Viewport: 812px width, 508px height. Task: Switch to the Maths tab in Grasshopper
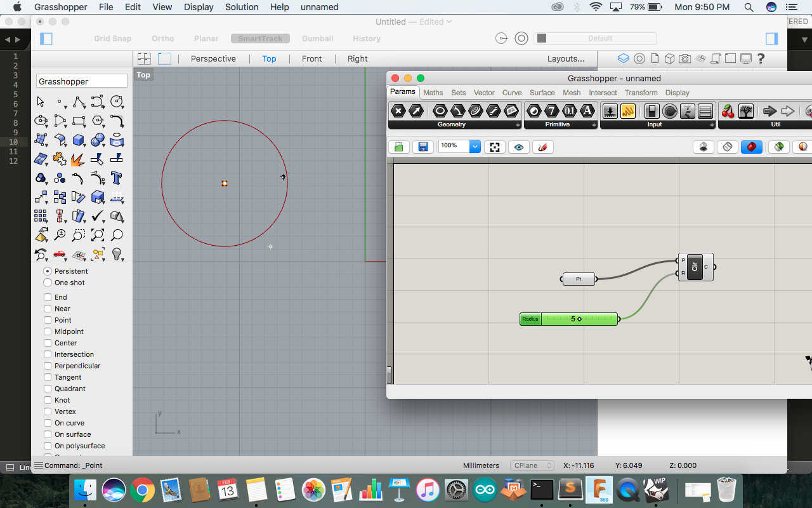[x=433, y=93]
